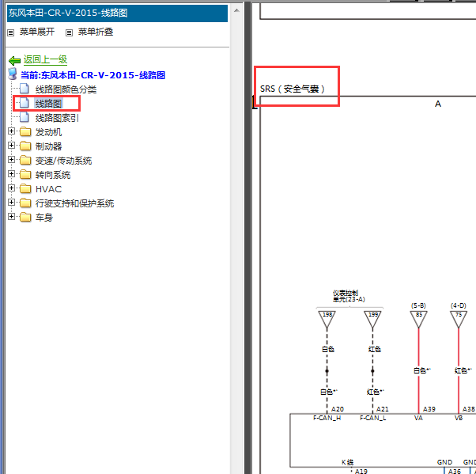This screenshot has width=476, height=474.
Task: Expand the 行驶支持和保护系统 folder node
Action: click(x=11, y=203)
